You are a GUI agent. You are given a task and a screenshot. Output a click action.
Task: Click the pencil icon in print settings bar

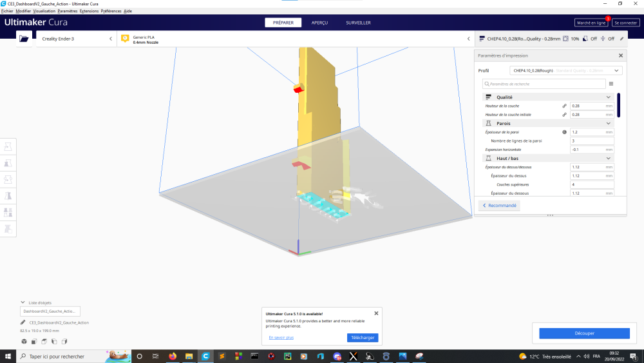[x=621, y=39]
